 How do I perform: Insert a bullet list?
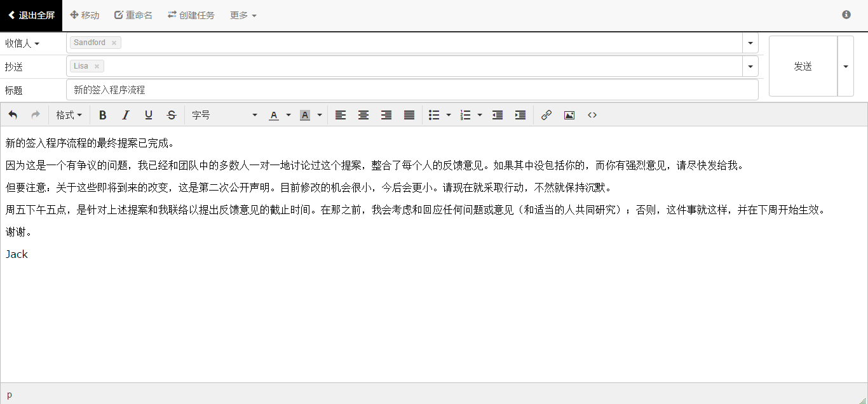434,115
